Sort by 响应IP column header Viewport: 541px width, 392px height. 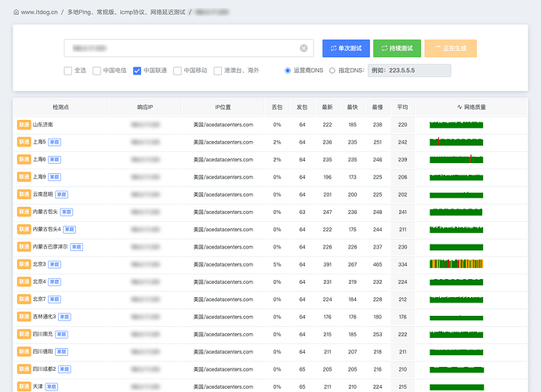(145, 107)
